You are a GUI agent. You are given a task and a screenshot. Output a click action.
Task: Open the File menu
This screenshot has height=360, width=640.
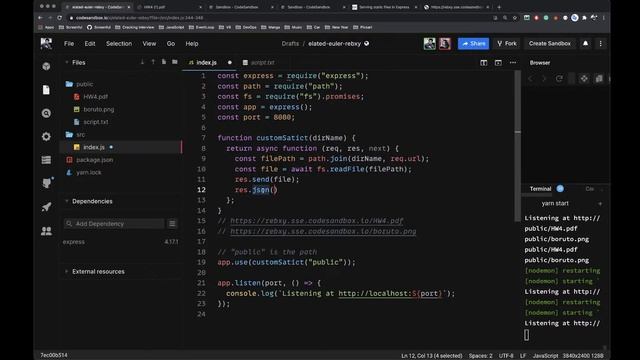[69, 43]
